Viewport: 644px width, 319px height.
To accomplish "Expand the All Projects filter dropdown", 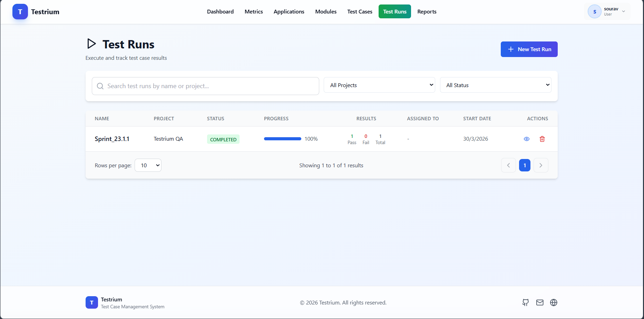I will click(x=379, y=85).
